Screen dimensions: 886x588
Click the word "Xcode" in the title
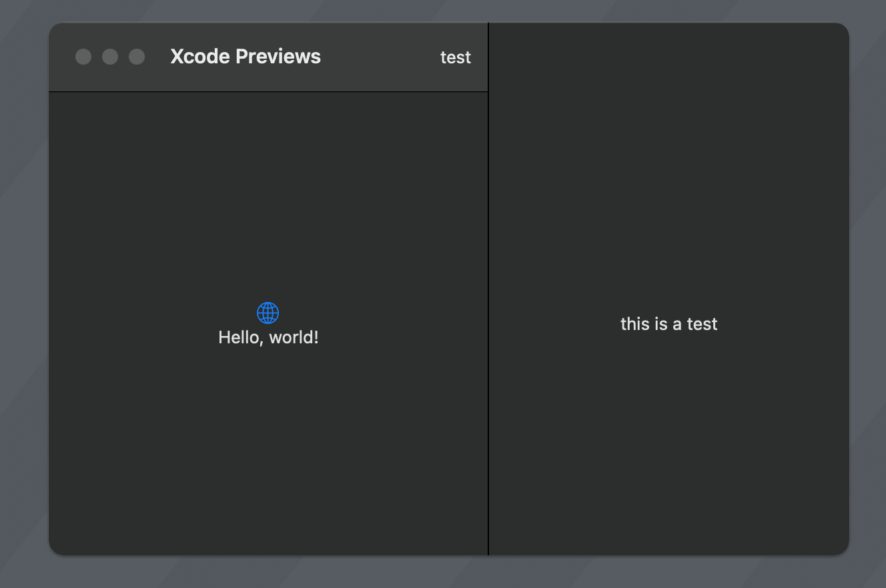coord(200,57)
